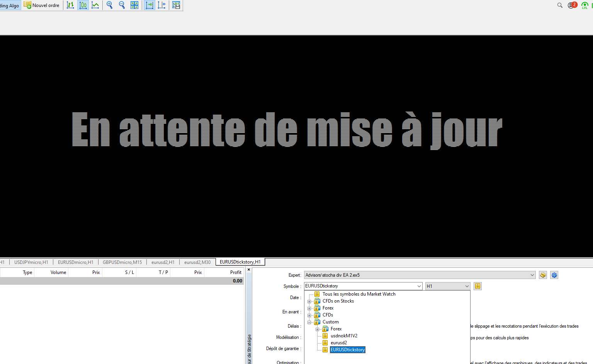The height and width of the screenshot is (364, 593).
Task: Expand the top-level Forex tree node
Action: point(309,308)
